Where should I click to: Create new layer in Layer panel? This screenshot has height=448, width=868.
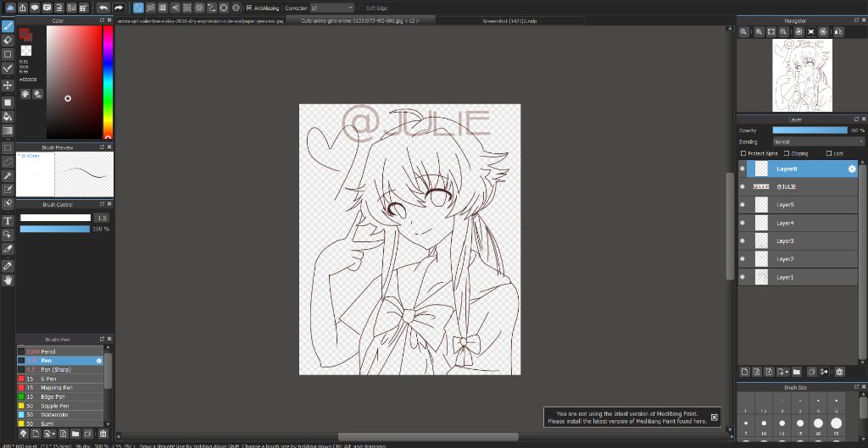(744, 372)
